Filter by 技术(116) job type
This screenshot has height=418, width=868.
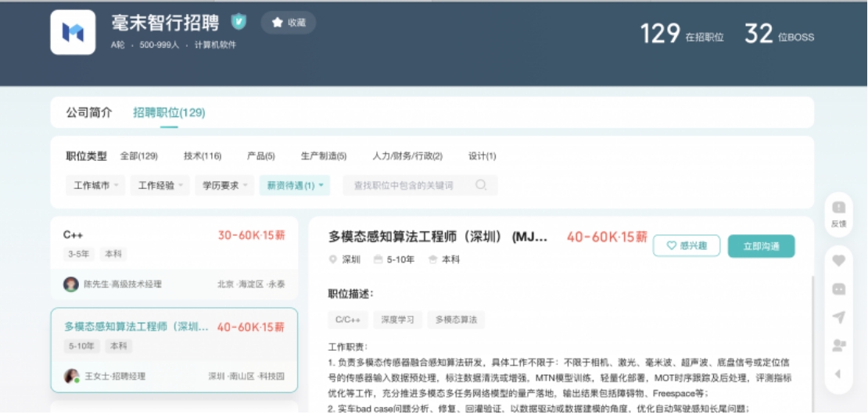203,156
